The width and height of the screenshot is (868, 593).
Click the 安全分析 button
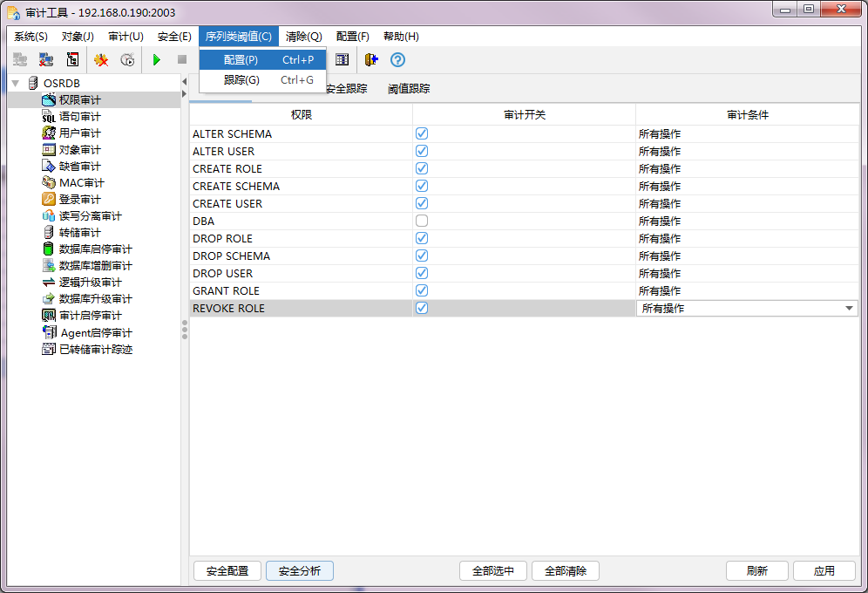(299, 570)
